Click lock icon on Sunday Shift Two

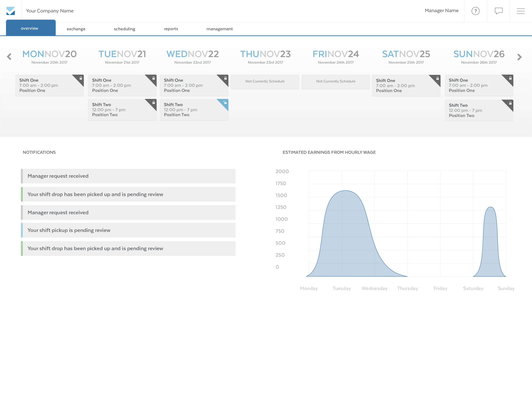[510, 103]
